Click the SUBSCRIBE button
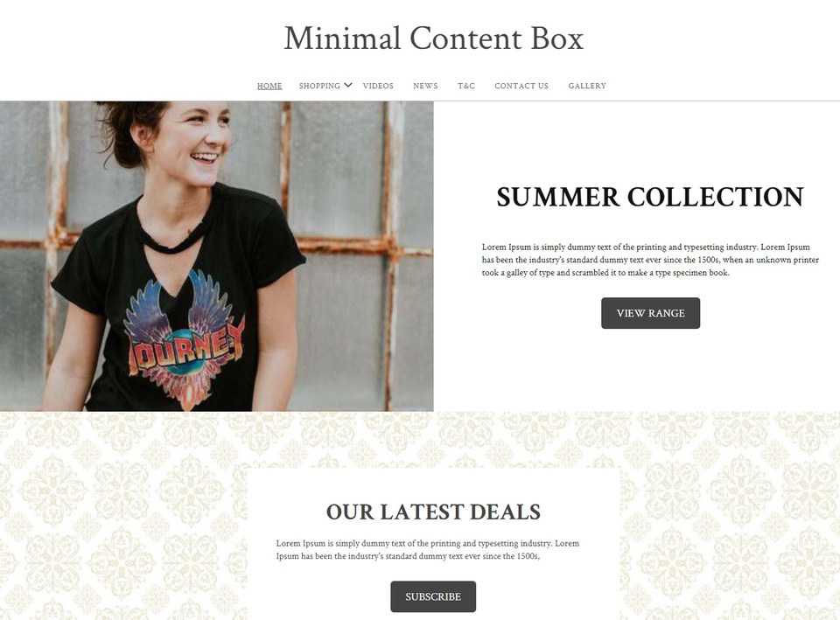 click(x=433, y=596)
